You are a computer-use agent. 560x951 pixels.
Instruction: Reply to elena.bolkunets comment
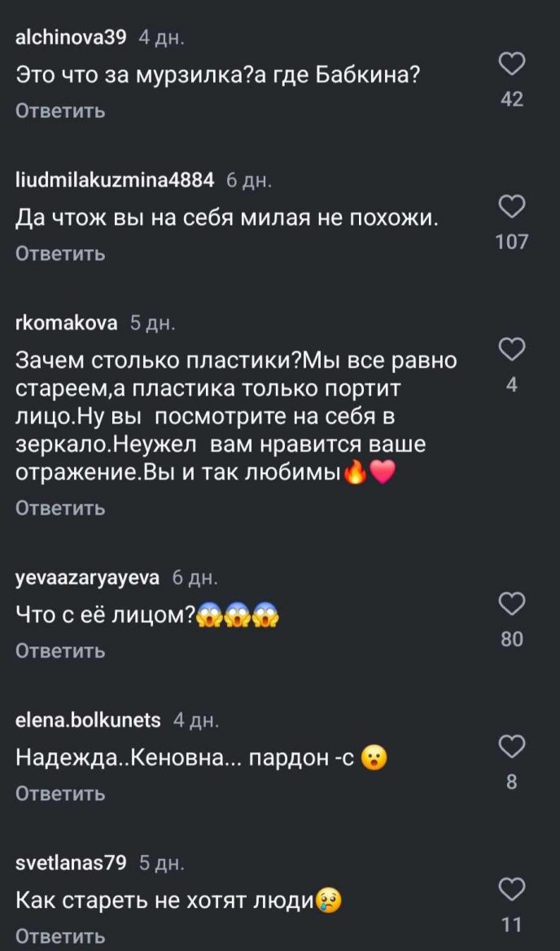click(x=60, y=793)
